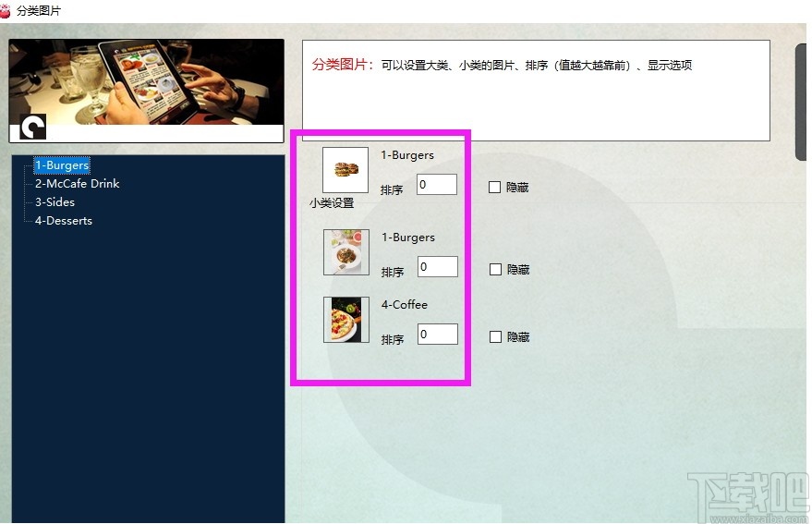Select 2-McCafe Drink in the tree

coord(78,184)
